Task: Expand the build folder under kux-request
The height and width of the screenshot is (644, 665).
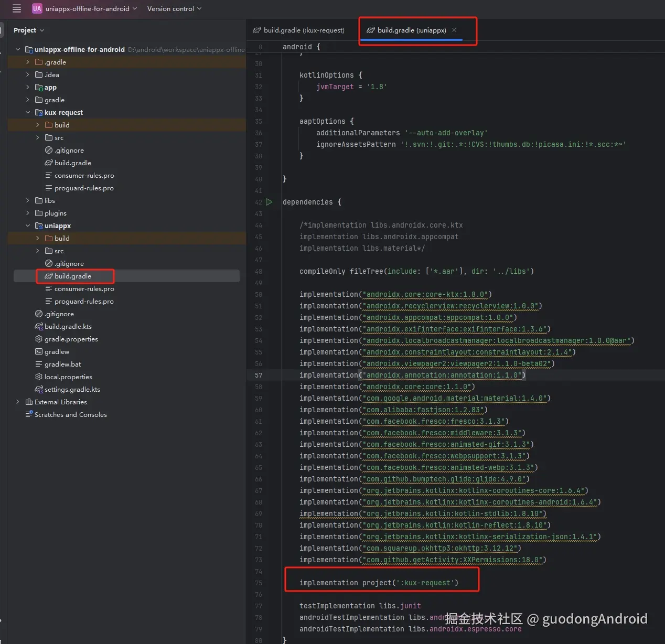Action: (x=38, y=125)
